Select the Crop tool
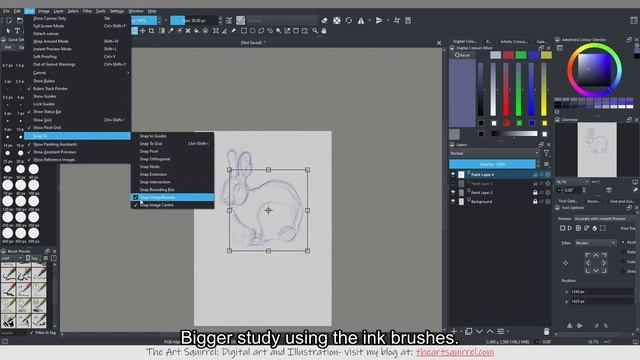 click(151, 31)
